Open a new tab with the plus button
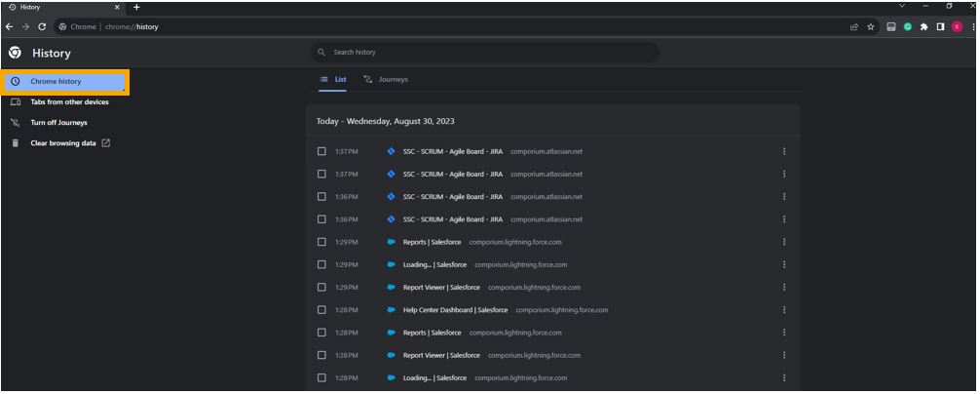Viewport: 980px width, 394px height. [x=136, y=7]
